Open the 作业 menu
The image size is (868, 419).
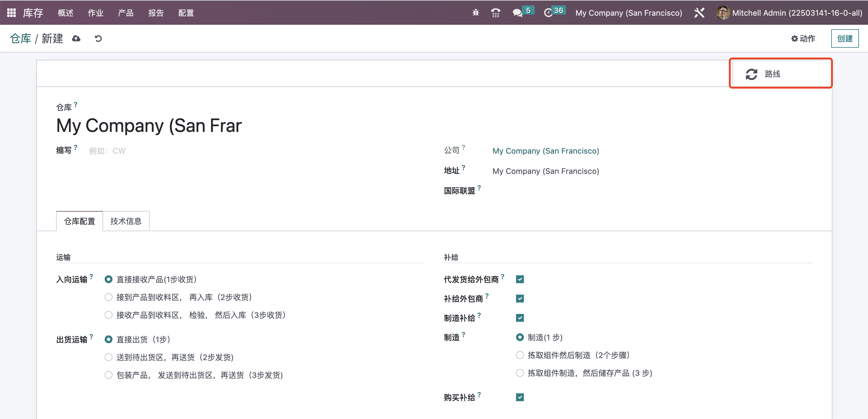tap(95, 13)
